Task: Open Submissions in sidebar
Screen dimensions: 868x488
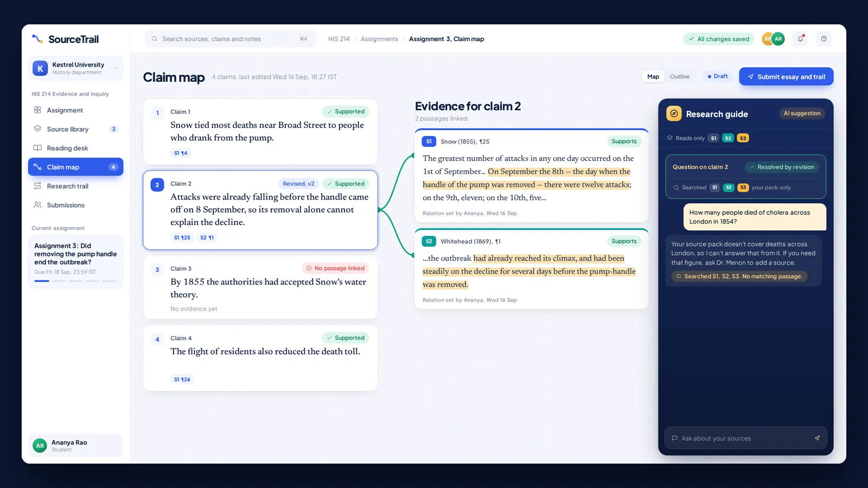Action: pyautogui.click(x=75, y=205)
